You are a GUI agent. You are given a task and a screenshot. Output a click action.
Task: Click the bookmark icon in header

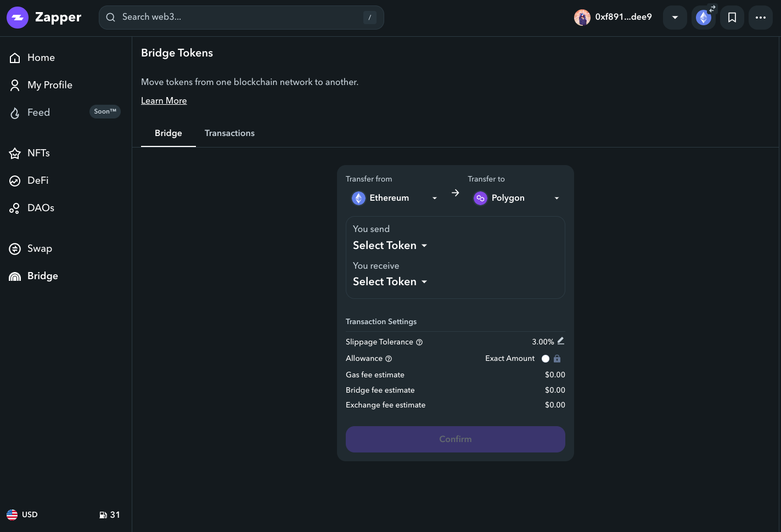(x=732, y=18)
